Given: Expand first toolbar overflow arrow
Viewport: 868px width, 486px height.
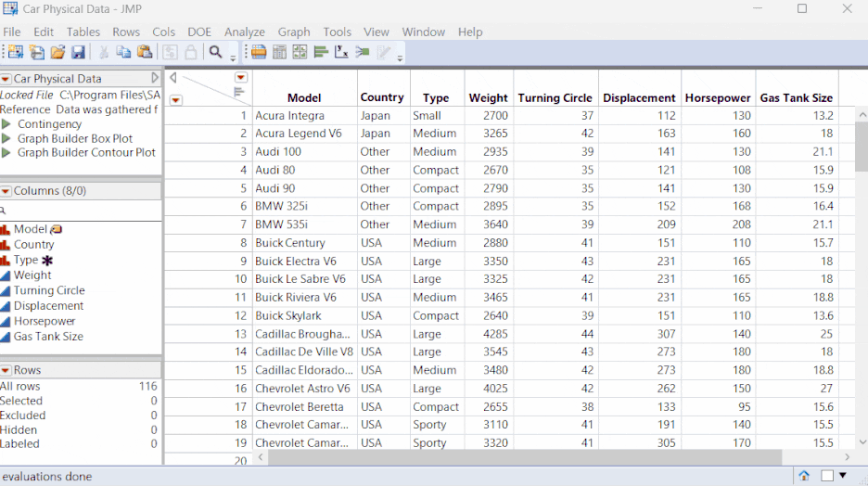Looking at the screenshot, I should point(233,58).
